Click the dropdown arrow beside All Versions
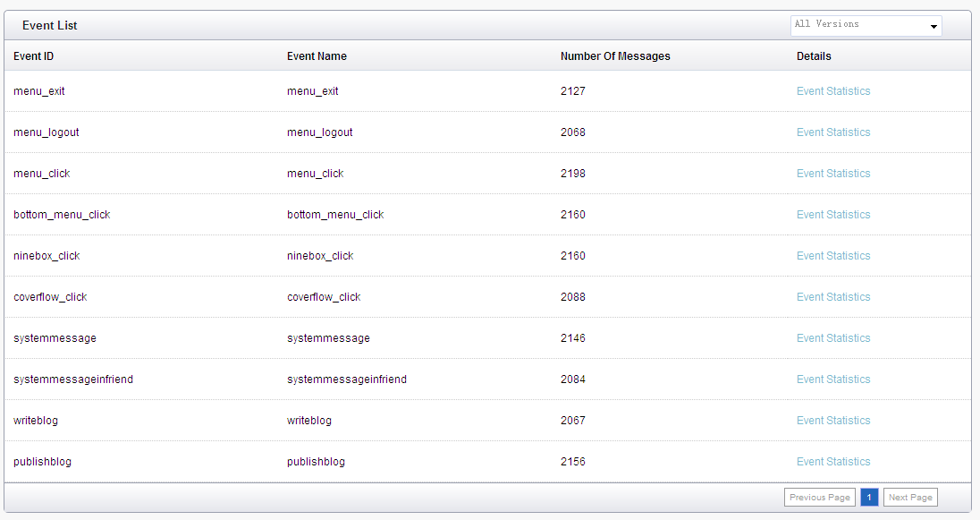 click(934, 26)
